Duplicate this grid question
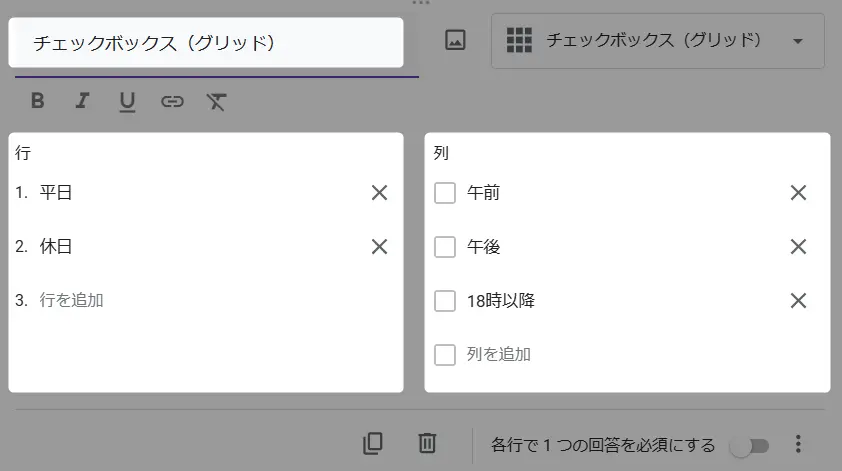 (373, 444)
